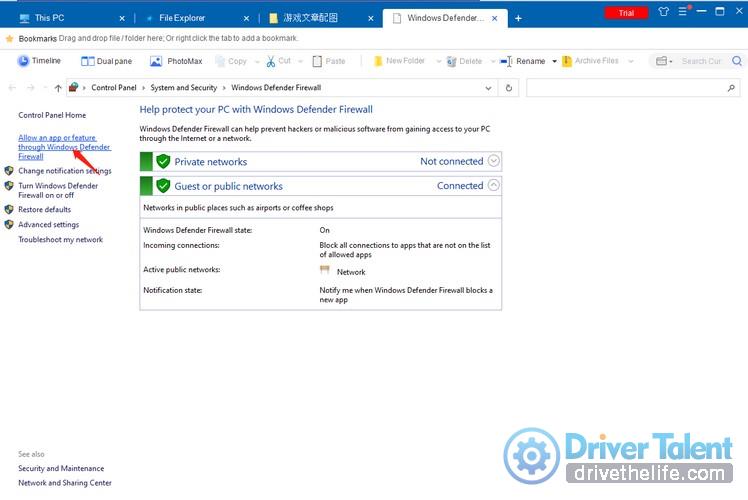The width and height of the screenshot is (748, 500).
Task: Launch PhotoMax tool
Action: [177, 61]
